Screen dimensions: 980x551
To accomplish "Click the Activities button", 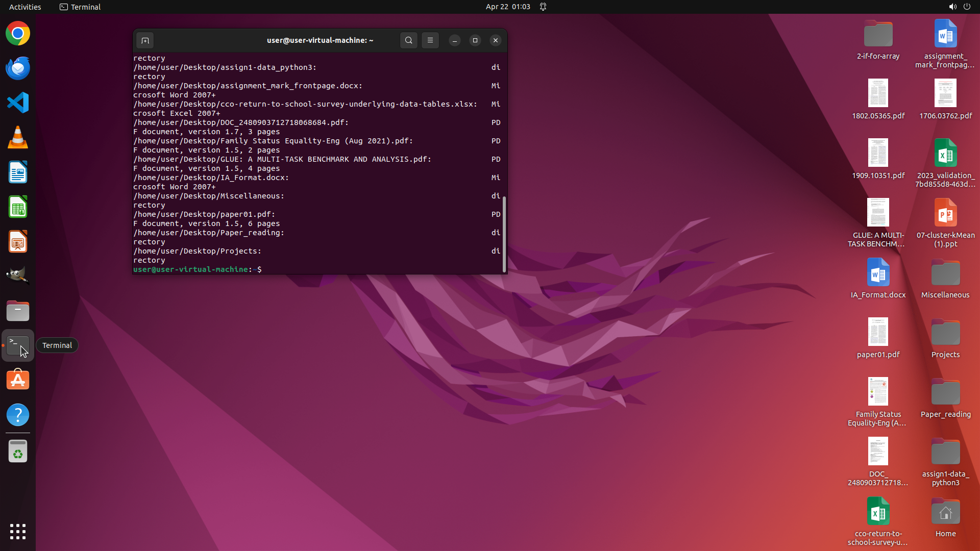I will point(25,7).
